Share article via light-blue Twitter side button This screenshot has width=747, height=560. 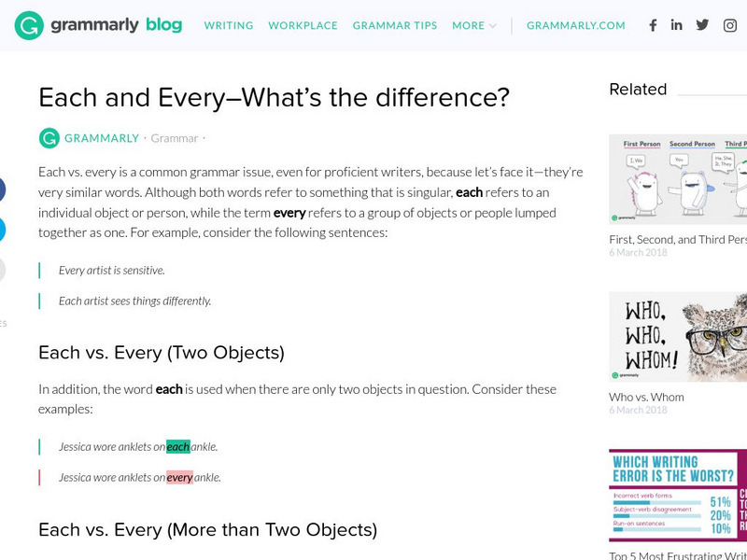(x=2, y=230)
